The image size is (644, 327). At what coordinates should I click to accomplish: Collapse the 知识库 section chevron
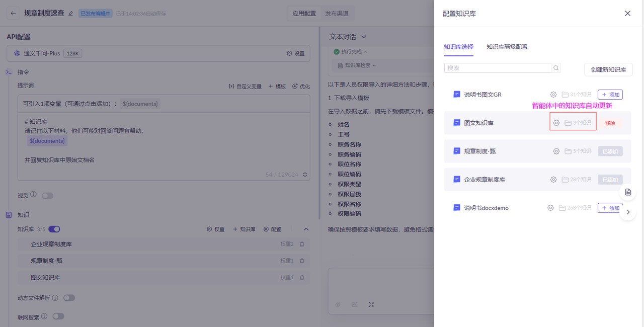click(x=306, y=229)
